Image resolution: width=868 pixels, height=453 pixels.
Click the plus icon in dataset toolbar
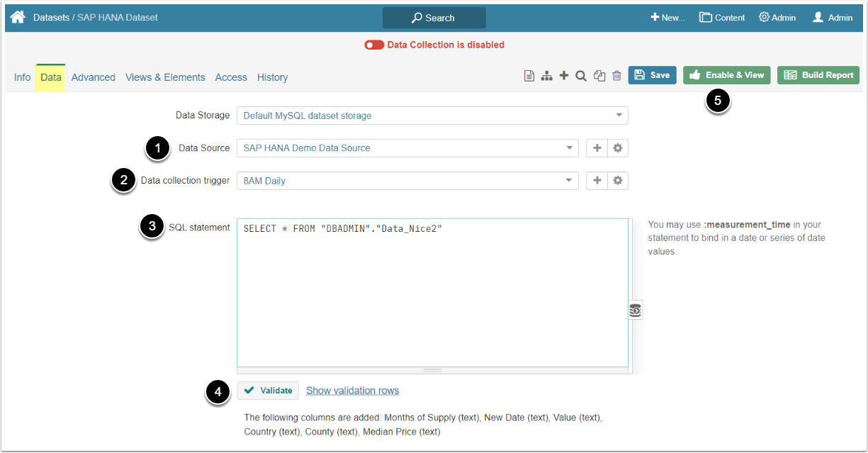coord(564,75)
